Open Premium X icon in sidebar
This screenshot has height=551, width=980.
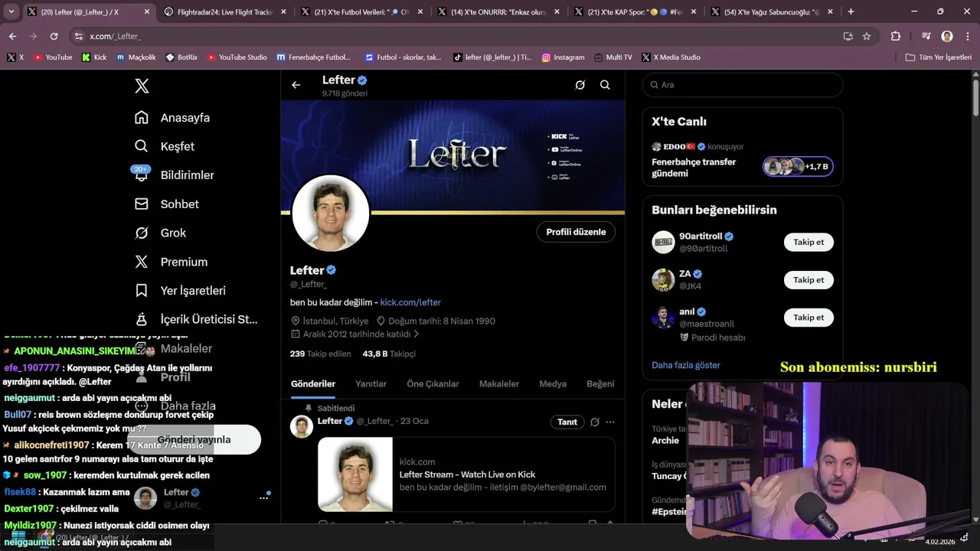pos(142,262)
